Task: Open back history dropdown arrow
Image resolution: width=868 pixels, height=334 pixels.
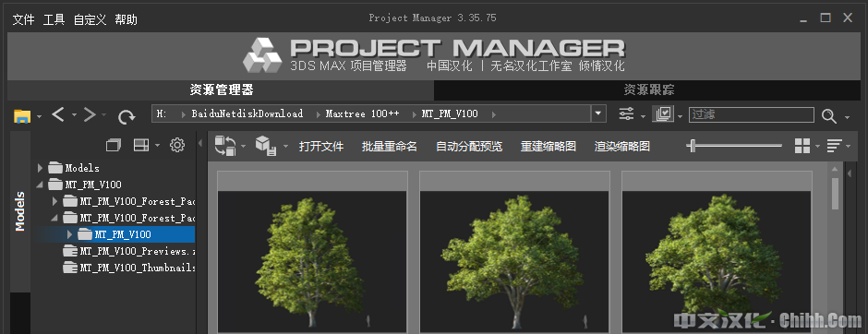Action: point(74,115)
